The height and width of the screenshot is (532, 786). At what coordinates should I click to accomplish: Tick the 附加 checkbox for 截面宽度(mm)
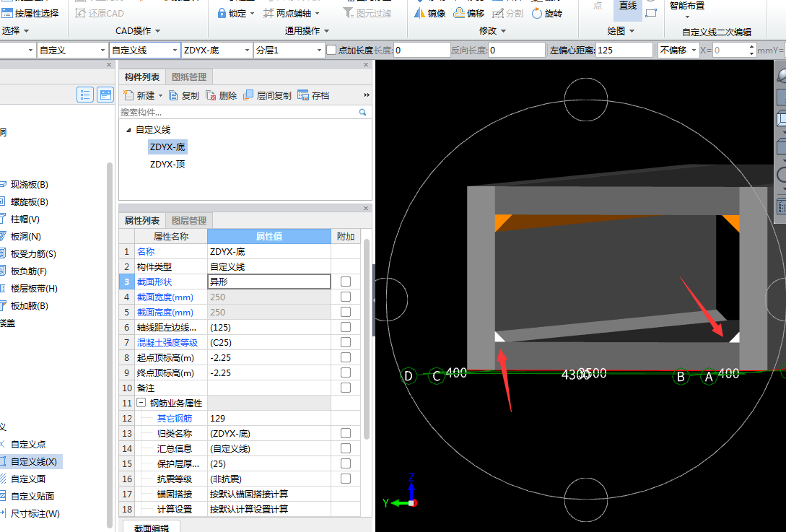point(346,297)
